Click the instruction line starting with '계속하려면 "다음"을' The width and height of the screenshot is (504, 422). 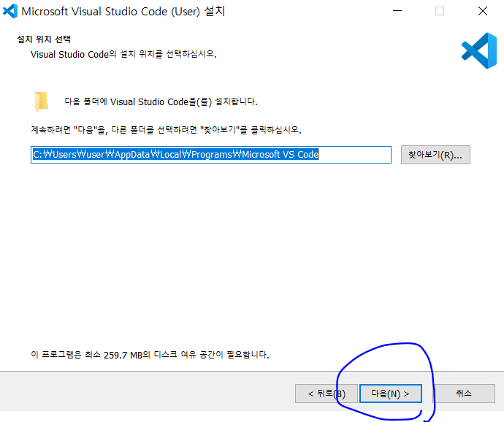167,130
